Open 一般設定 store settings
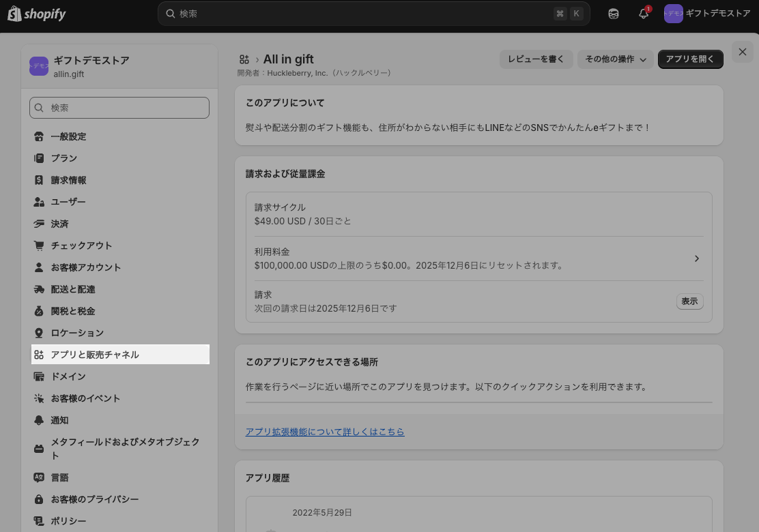This screenshot has width=759, height=532. tap(68, 136)
